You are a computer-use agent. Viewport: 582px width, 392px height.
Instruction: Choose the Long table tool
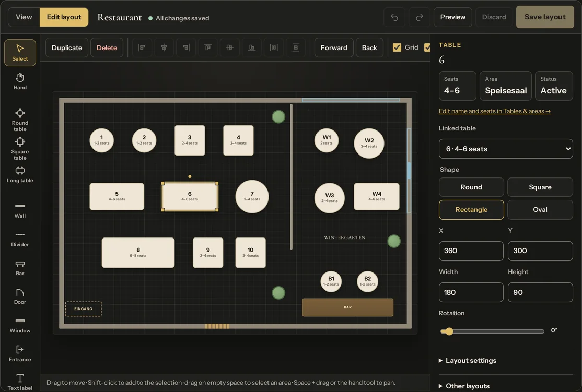tap(20, 175)
